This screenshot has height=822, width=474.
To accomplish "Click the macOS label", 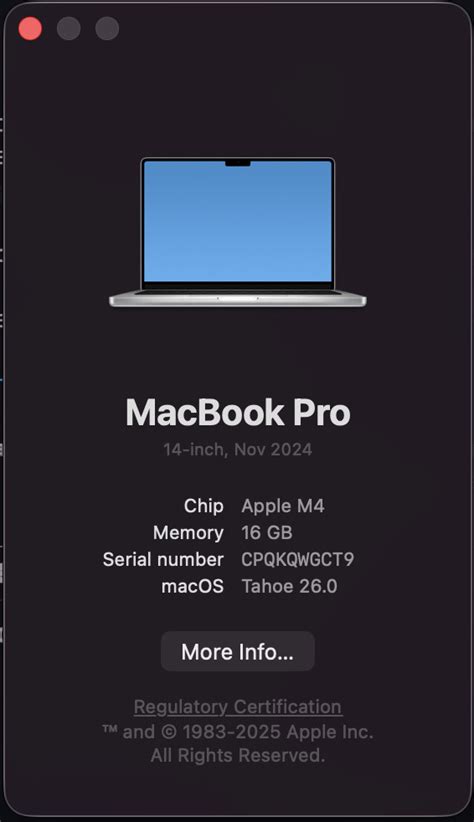I will 192,586.
